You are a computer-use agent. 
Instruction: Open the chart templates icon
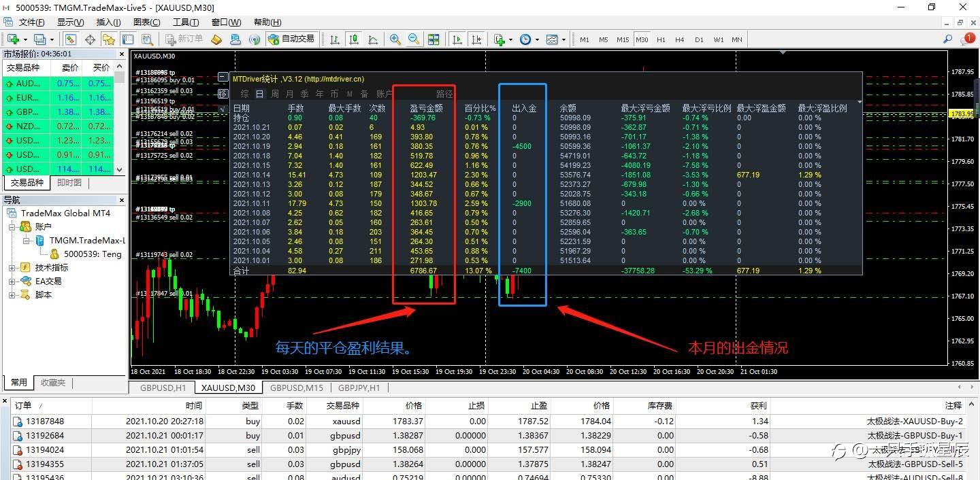[551, 39]
